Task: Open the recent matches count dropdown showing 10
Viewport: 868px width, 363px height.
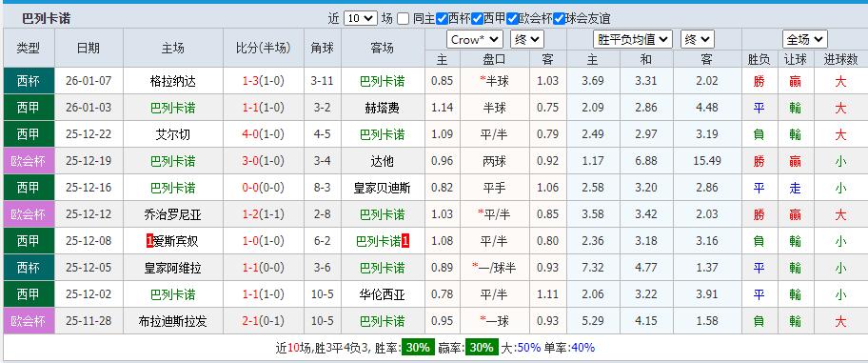Action: 361,19
